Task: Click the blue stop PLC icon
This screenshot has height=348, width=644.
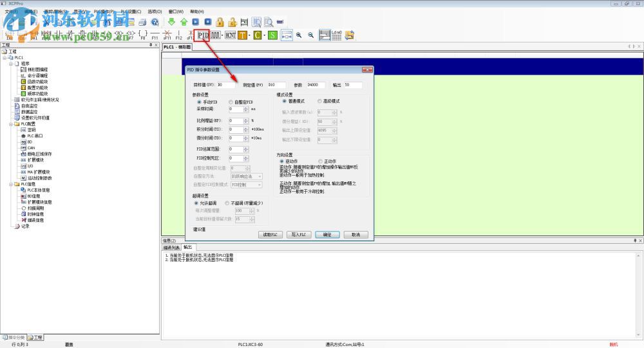Action: click(208, 22)
